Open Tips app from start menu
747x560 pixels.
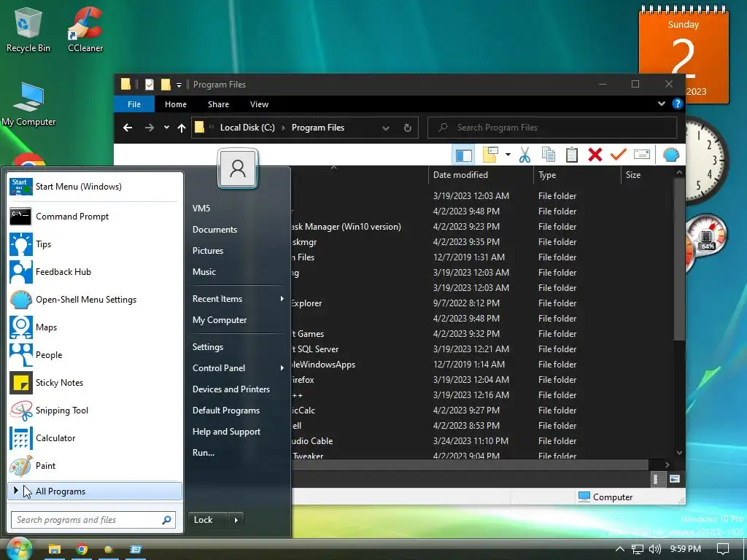[x=95, y=244]
